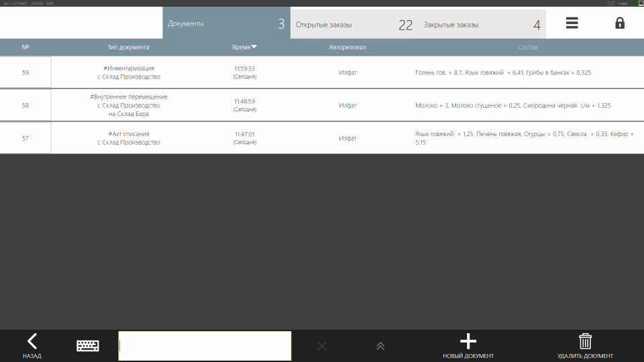Click Илфат in the document 59 row
The height and width of the screenshot is (362, 644).
coord(347,72)
